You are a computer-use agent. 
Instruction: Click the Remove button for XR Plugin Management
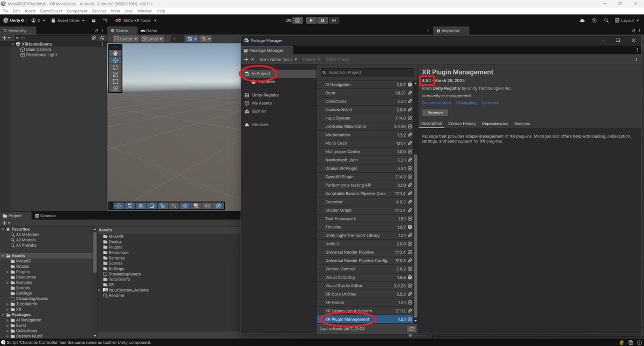click(435, 112)
